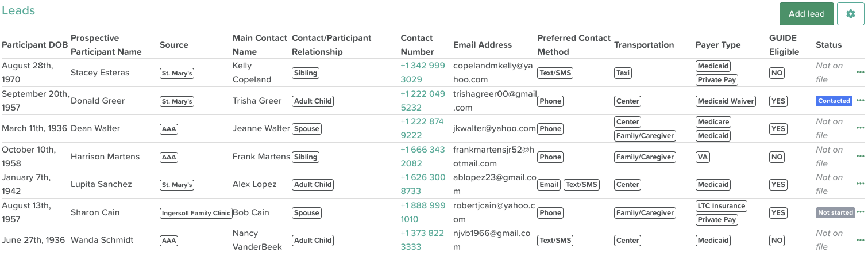Open the more options ellipsis for Dean Walter

pyautogui.click(x=860, y=128)
